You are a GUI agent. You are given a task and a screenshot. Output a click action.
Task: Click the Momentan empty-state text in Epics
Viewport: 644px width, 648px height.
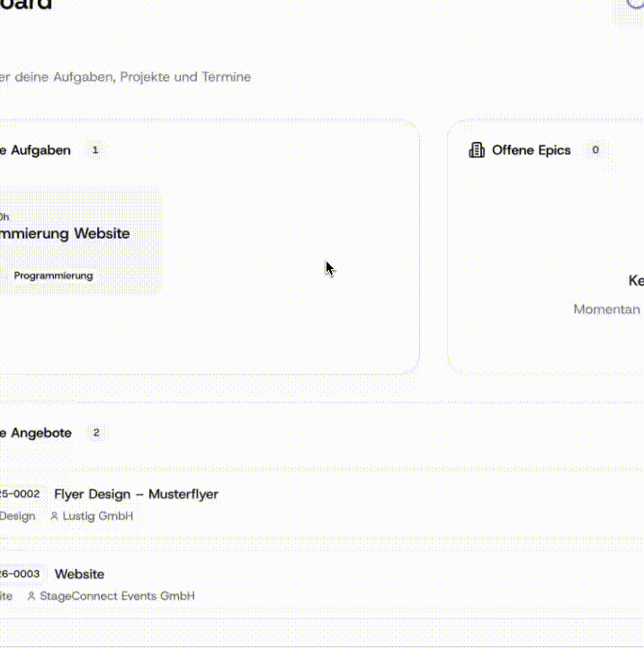(607, 310)
